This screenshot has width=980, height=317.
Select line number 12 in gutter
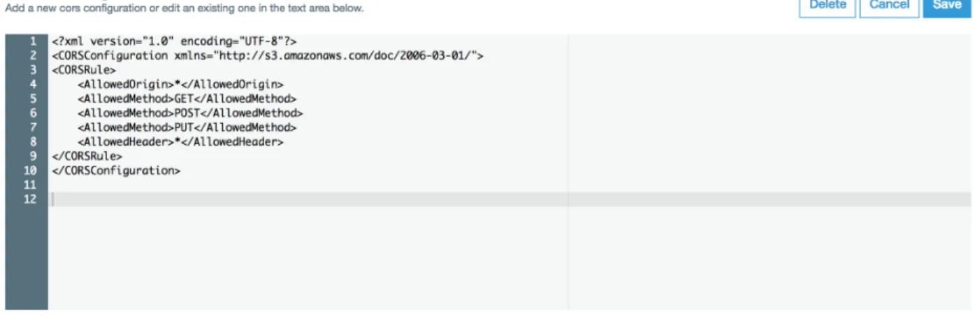pos(30,199)
